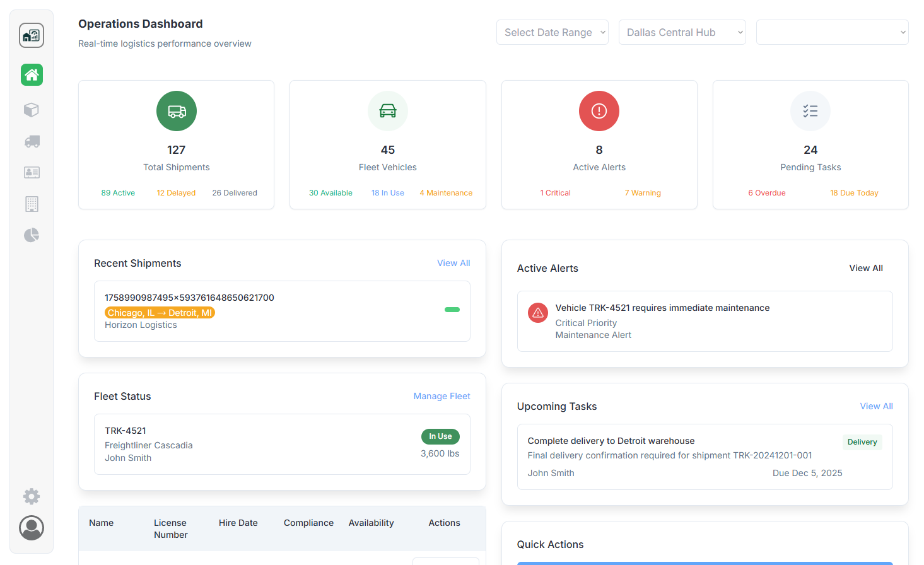Click the user profile avatar icon
Screen dimensions: 924x565
(32, 528)
